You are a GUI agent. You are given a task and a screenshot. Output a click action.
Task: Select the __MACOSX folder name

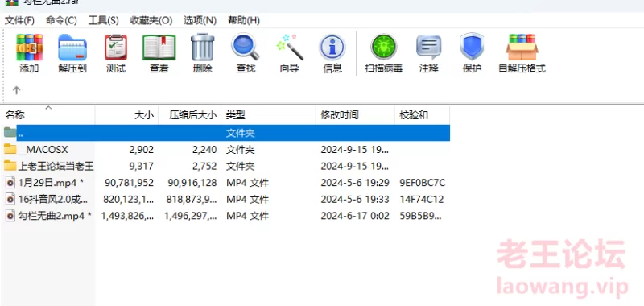pos(43,150)
